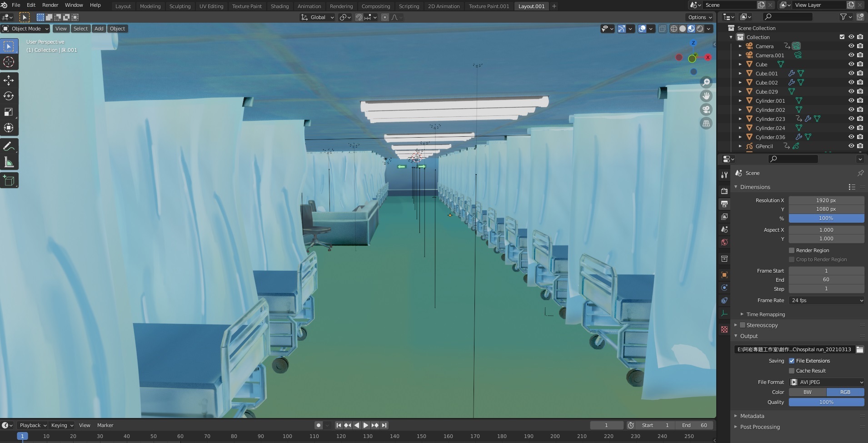Screen dimensions: 868x443
Task: Select the Move tool in toolbar
Action: [9, 80]
